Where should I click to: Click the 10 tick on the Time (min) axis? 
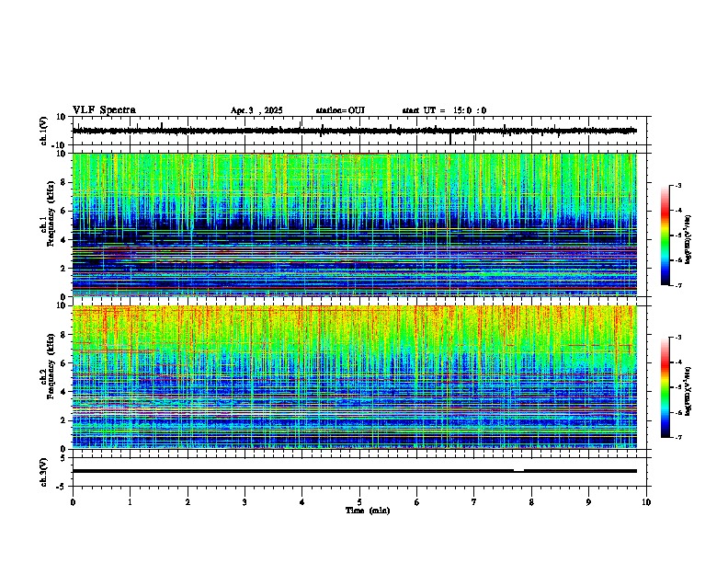coord(646,502)
